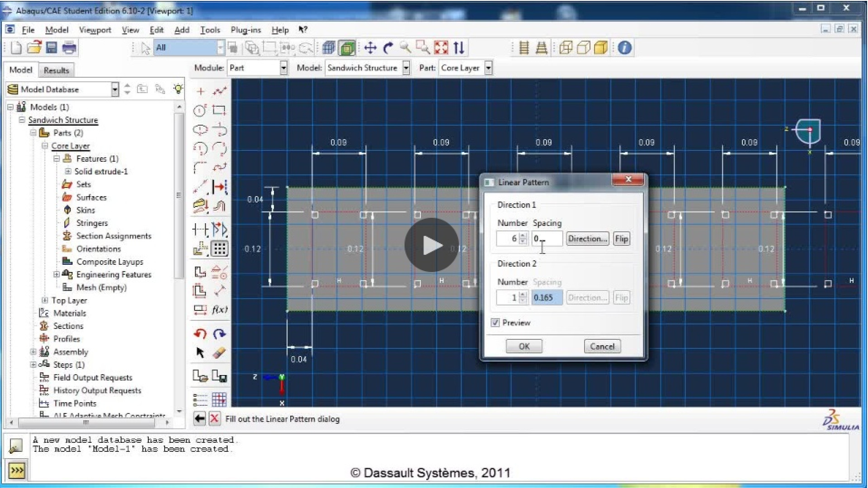This screenshot has width=868, height=488.
Task: Click Flip button for Direction 1
Action: click(621, 239)
